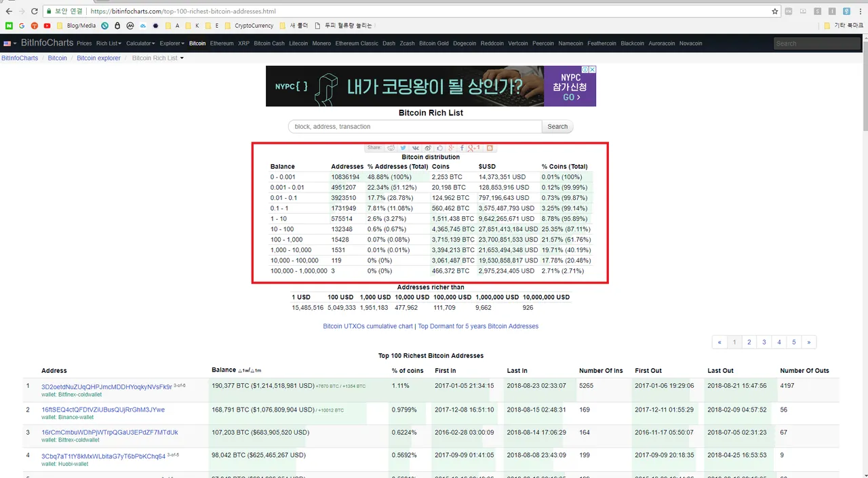Click the Google +1 share button

475,147
